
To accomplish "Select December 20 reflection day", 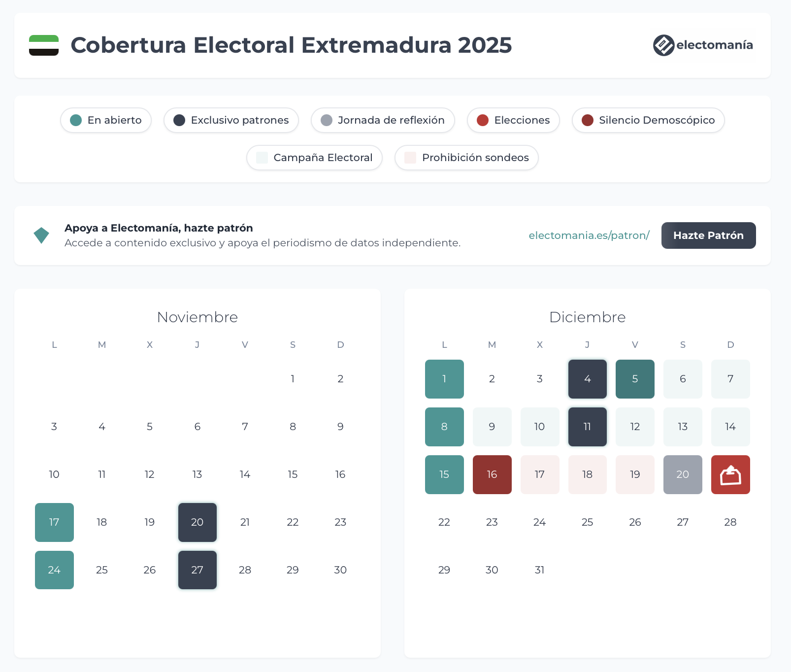I will [683, 475].
